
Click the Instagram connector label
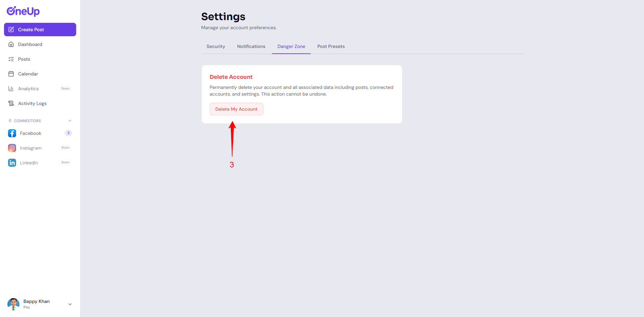point(31,148)
